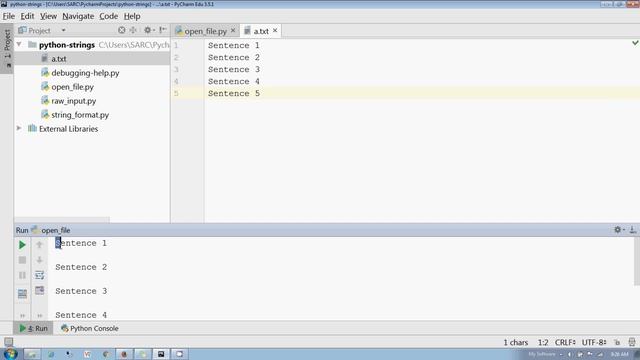The width and height of the screenshot is (640, 360).
Task: Open Project panel settings gear
Action: 148,30
